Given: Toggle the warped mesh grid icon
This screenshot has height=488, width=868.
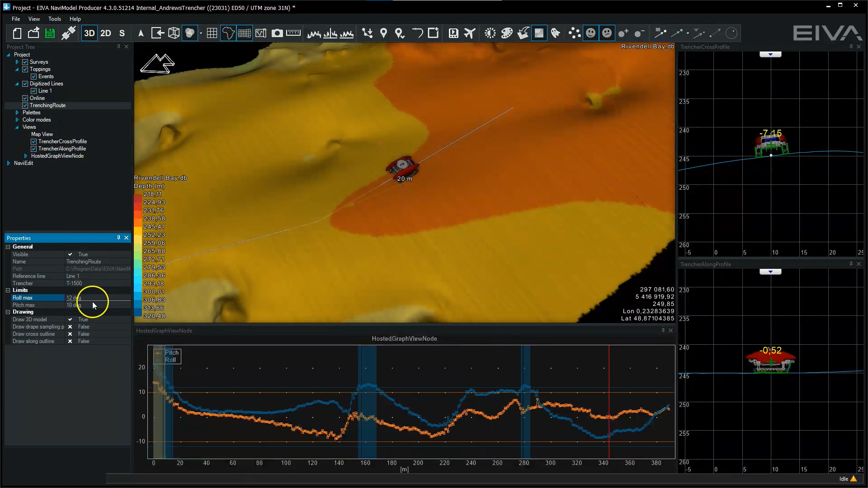Looking at the screenshot, I should click(245, 33).
